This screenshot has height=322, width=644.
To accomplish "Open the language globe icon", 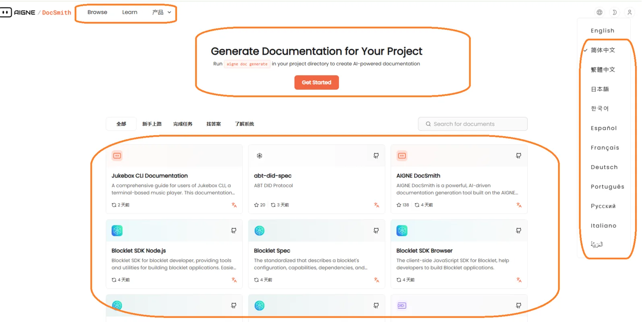I will tap(599, 12).
